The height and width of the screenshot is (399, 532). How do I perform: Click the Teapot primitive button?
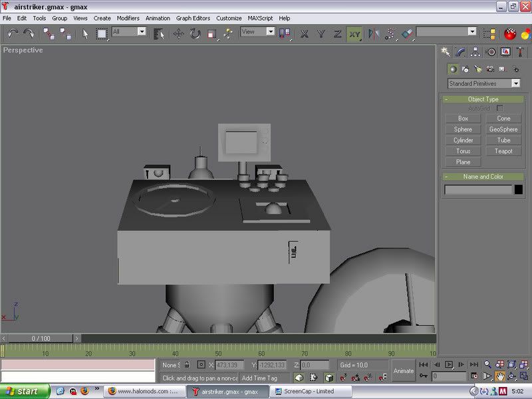tap(503, 151)
